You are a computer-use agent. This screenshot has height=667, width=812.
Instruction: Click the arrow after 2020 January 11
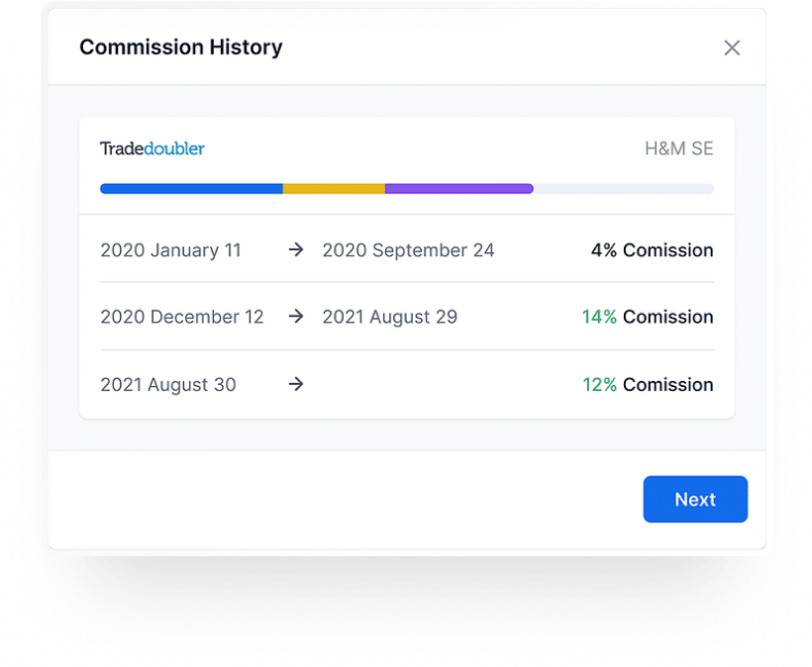tap(295, 250)
